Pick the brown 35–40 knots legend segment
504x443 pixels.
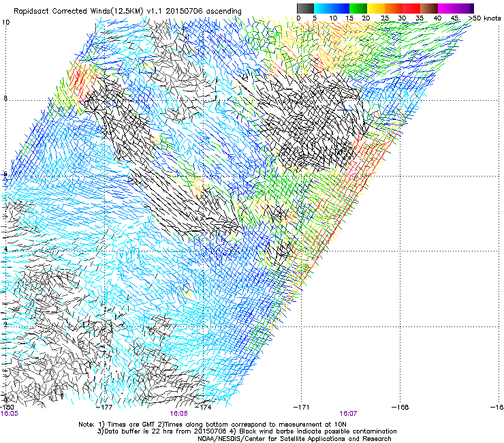tap(429, 8)
